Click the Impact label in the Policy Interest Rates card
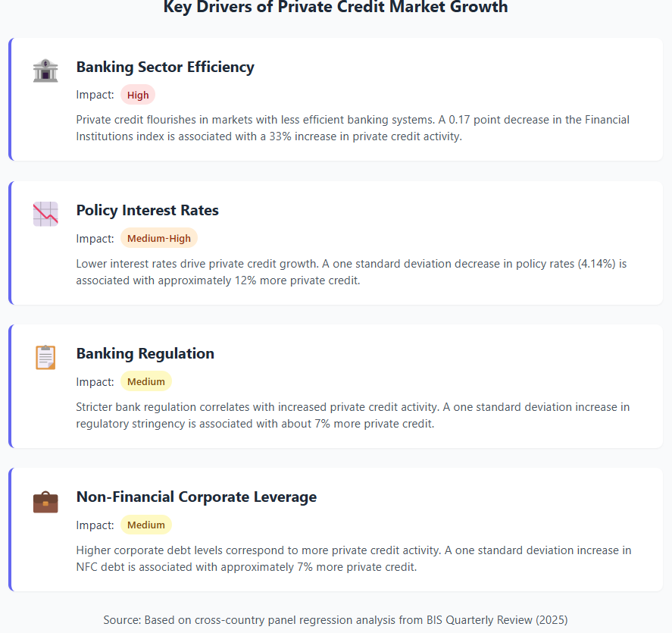 tap(95, 238)
